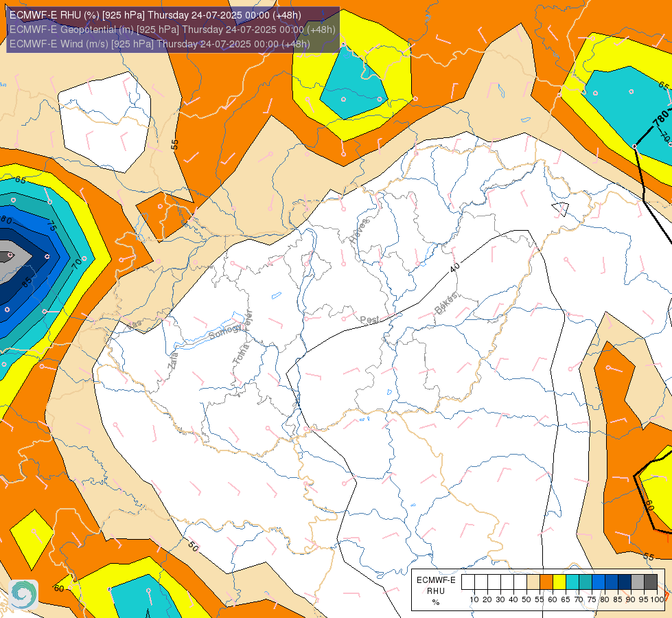Click the legend unit % symbol
Viewport: 672px width, 618px height.
[436, 602]
